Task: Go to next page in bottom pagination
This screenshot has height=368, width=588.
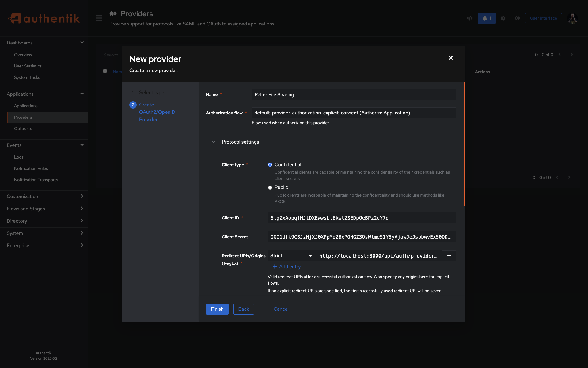Action: 569,177
